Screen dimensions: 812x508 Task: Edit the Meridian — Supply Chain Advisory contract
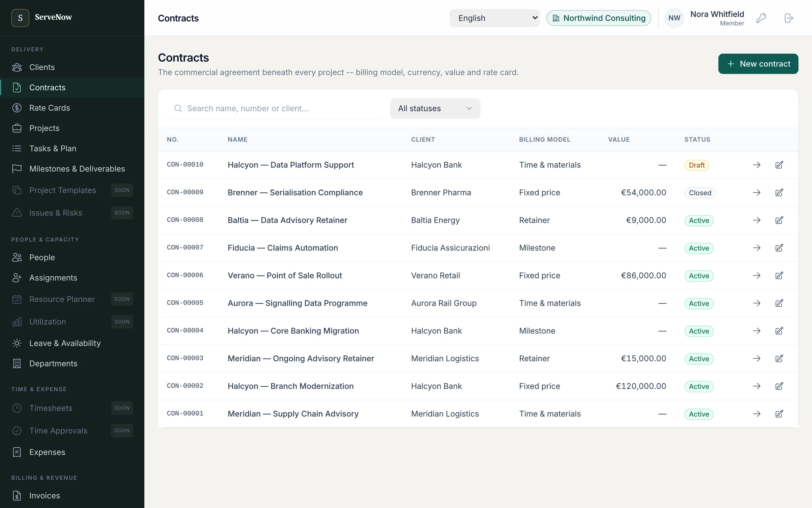coord(779,414)
